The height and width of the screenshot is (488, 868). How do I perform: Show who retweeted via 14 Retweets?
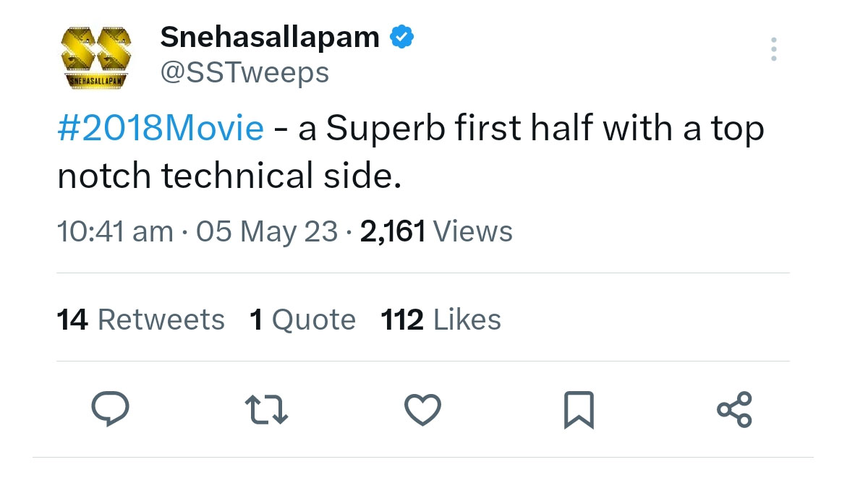click(x=140, y=319)
